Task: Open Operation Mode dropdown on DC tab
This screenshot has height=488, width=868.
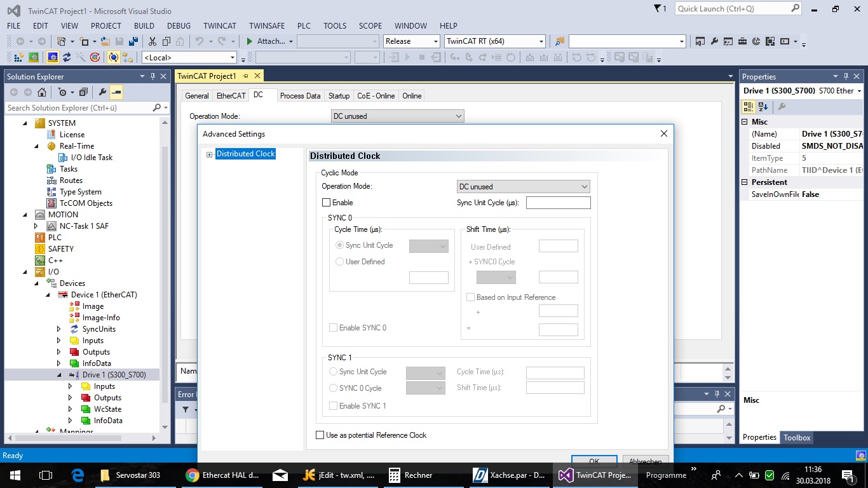Action: coord(398,116)
